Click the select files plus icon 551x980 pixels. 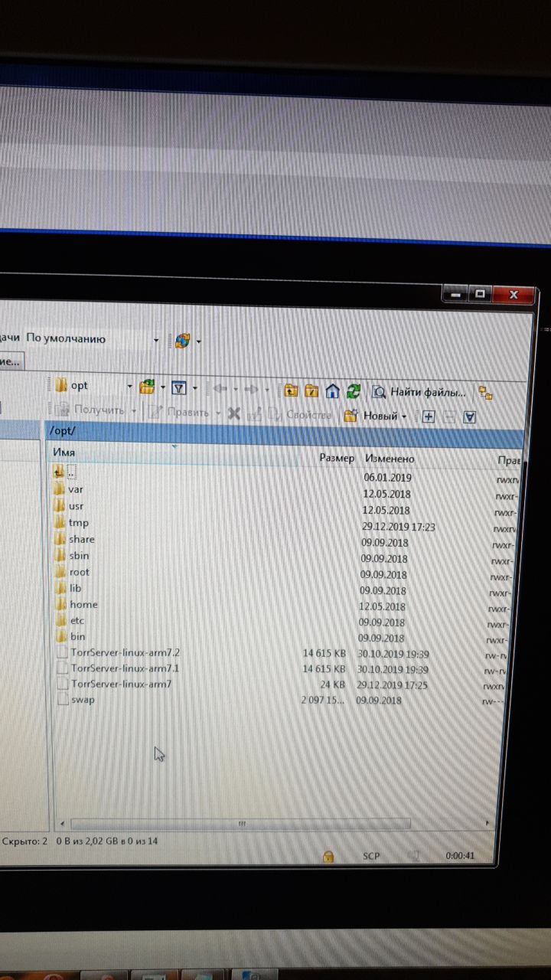(428, 416)
